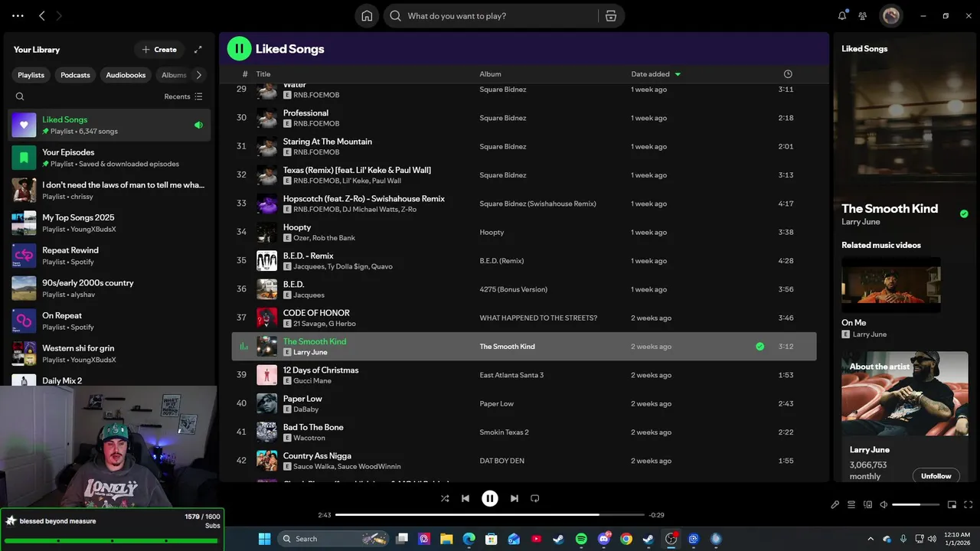This screenshot has height=551, width=980.
Task: Open East Atlanta Santa 3 album link
Action: [x=511, y=375]
